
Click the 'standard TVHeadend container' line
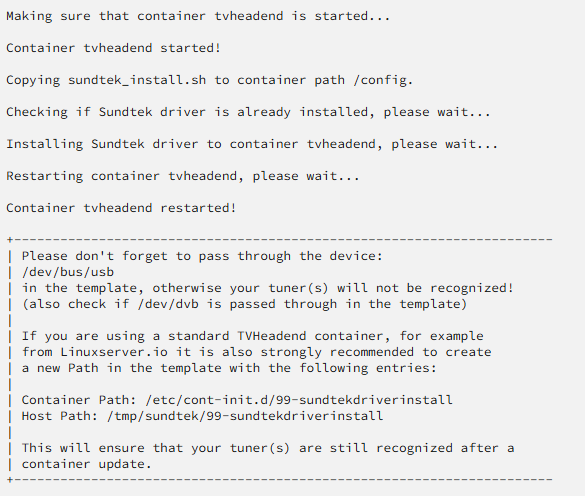(x=253, y=336)
